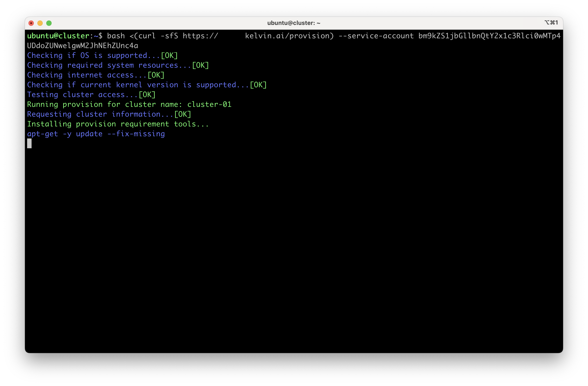588x386 pixels.
Task: Click the green ubuntu@cluster shell prompt
Action: [58, 36]
